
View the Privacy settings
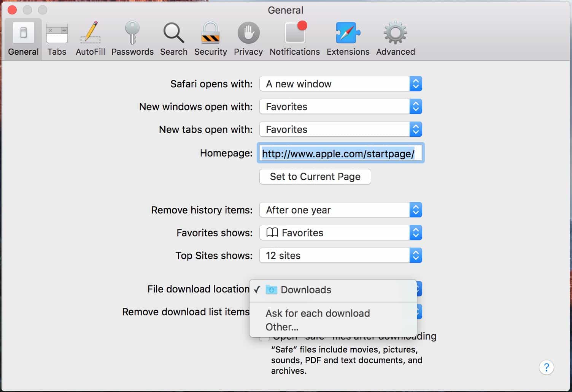pos(248,38)
